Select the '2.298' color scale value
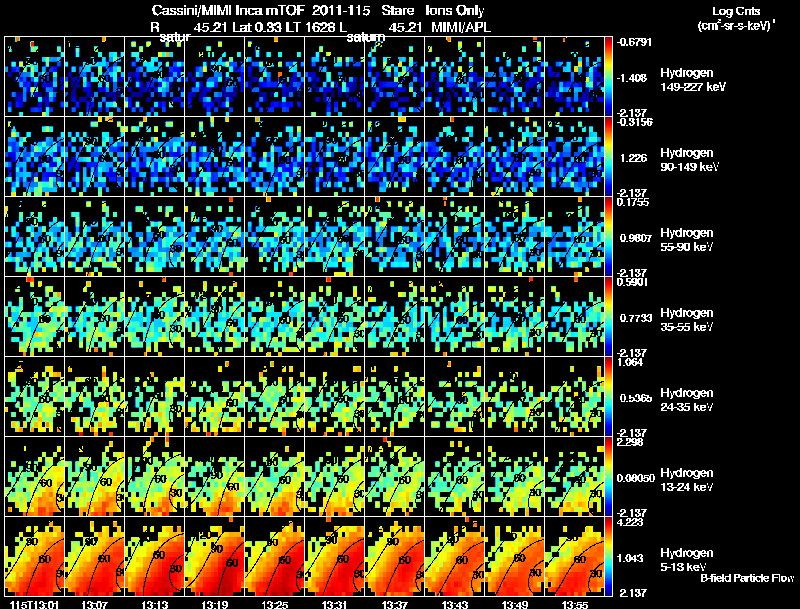Screen dimensions: 800x609 tap(630, 442)
